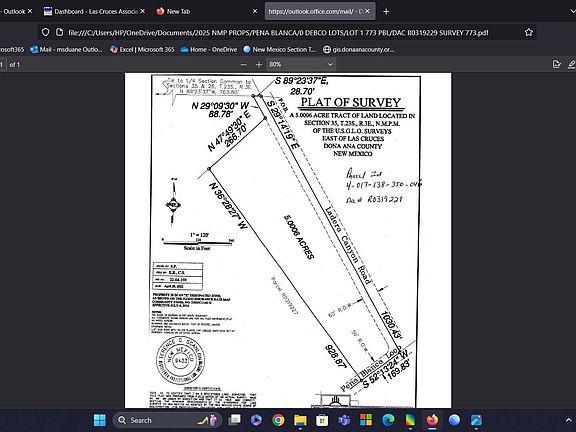Click the tracking protection shield icon
576x432 pixels.
pos(45,32)
